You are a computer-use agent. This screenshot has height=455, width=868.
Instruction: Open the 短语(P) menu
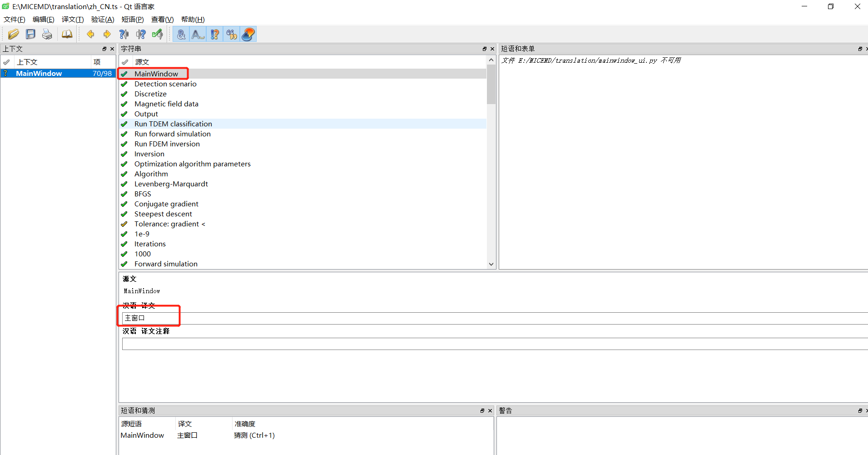(x=133, y=20)
